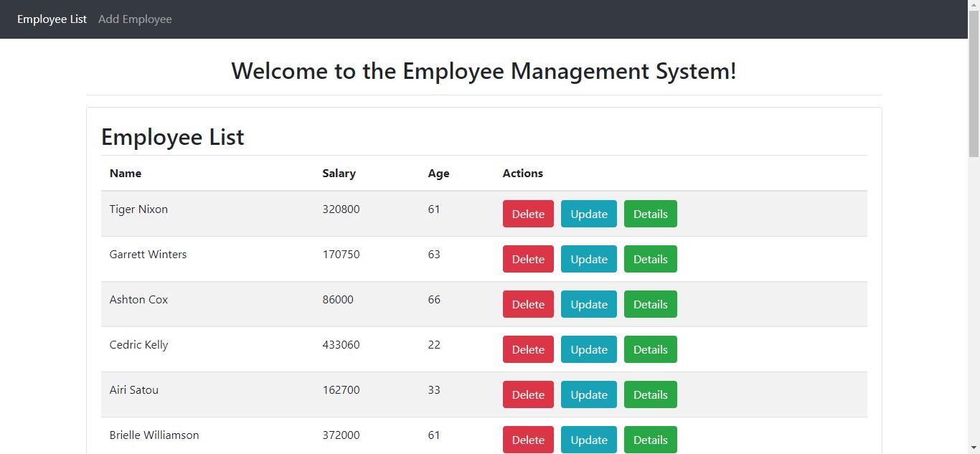The width and height of the screenshot is (980, 454).
Task: Click Details for Brielle Williamson
Action: (x=651, y=440)
